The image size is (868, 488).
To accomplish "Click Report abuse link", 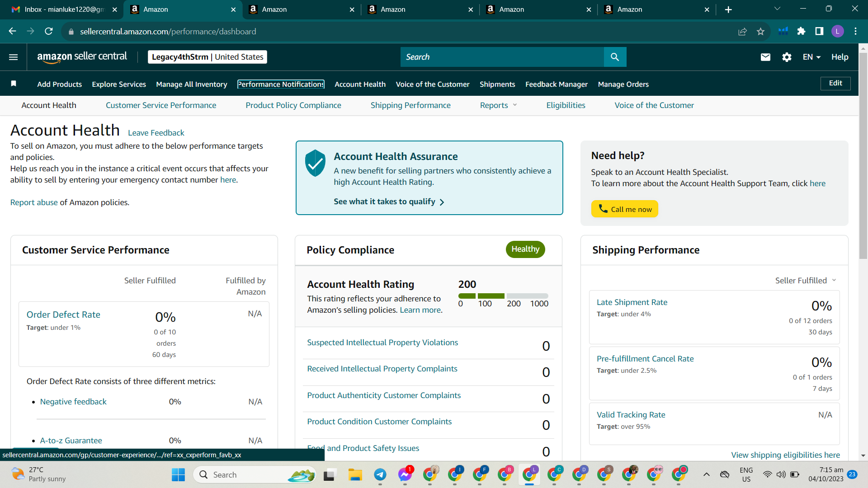I will (34, 202).
